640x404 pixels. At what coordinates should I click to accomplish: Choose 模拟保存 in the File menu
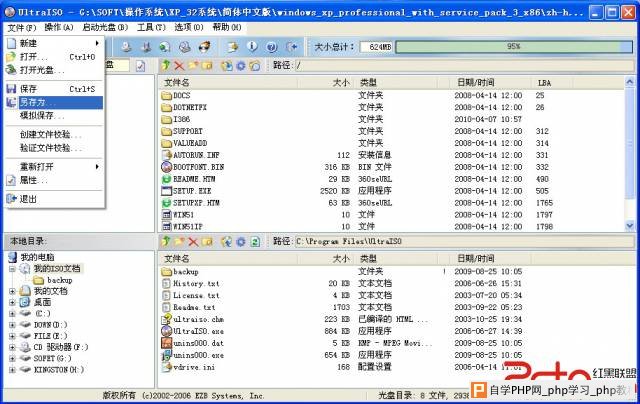point(54,116)
